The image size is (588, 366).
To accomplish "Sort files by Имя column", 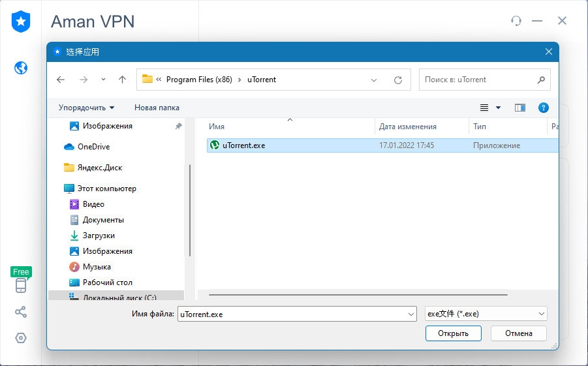I will pos(217,127).
